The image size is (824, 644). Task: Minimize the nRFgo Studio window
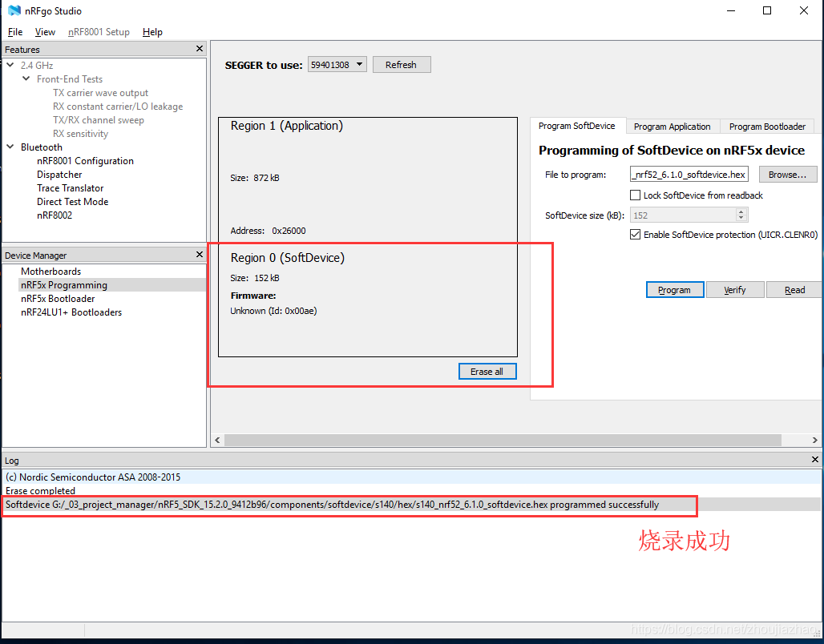730,10
